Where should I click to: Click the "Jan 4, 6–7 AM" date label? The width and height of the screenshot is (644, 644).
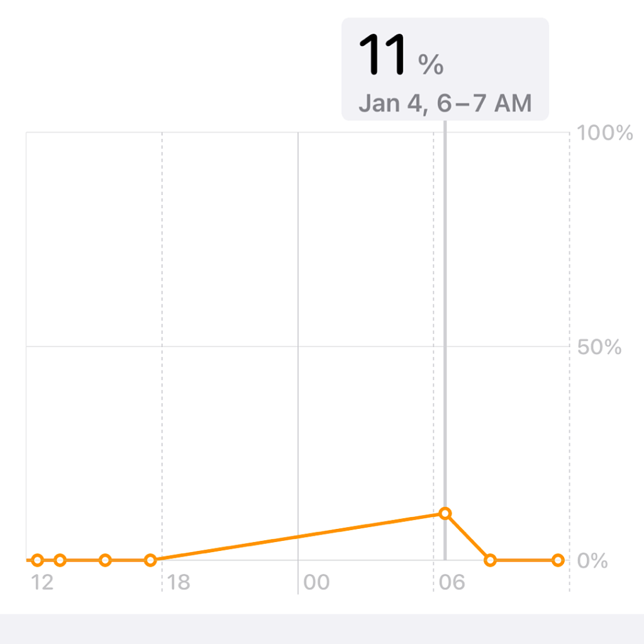[x=445, y=103]
